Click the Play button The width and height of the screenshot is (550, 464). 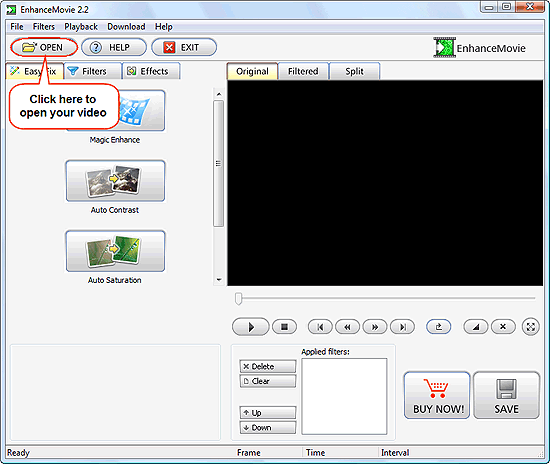pyautogui.click(x=251, y=327)
